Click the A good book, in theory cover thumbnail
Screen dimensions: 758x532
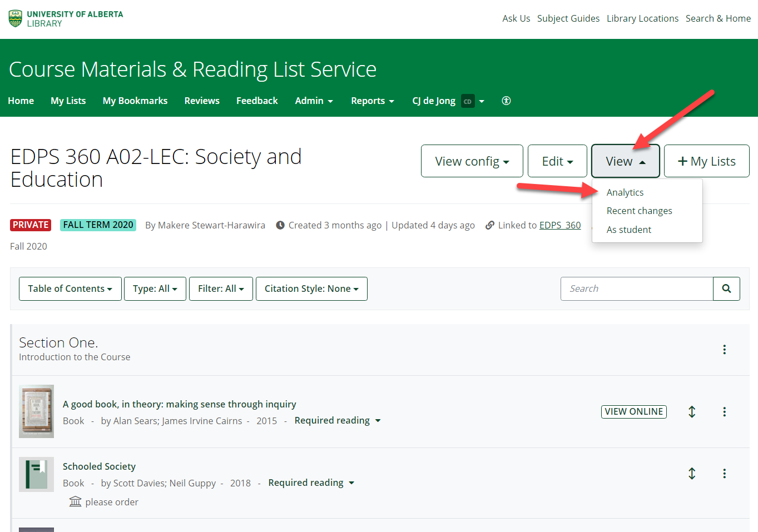point(36,411)
